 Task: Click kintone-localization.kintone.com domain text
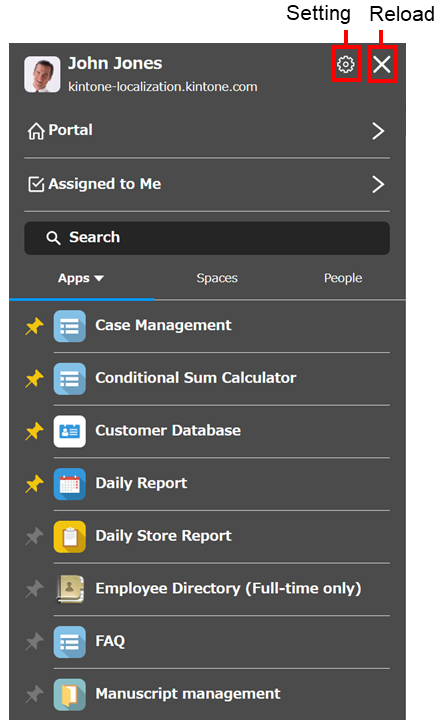pos(163,87)
